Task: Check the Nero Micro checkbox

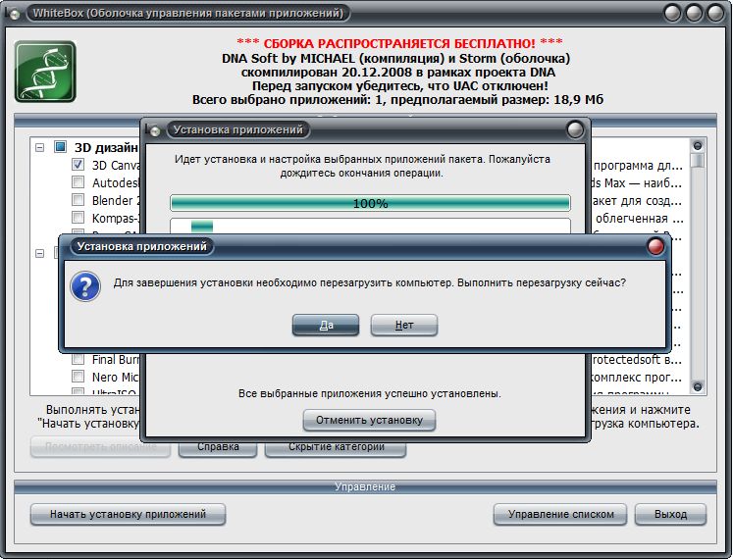Action: 79,377
